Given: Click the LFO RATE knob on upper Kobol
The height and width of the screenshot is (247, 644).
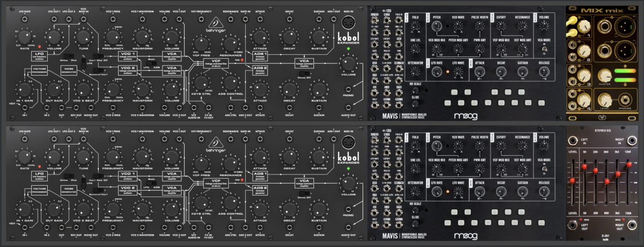Looking at the screenshot, I should 26,37.
